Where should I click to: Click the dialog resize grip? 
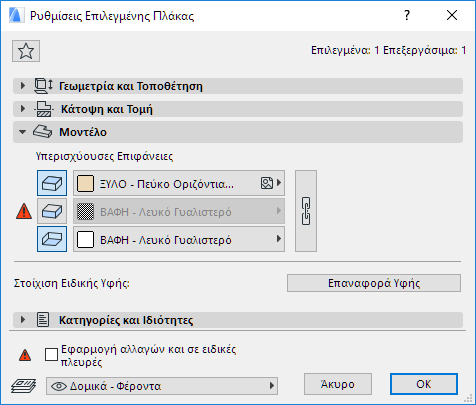(468, 398)
